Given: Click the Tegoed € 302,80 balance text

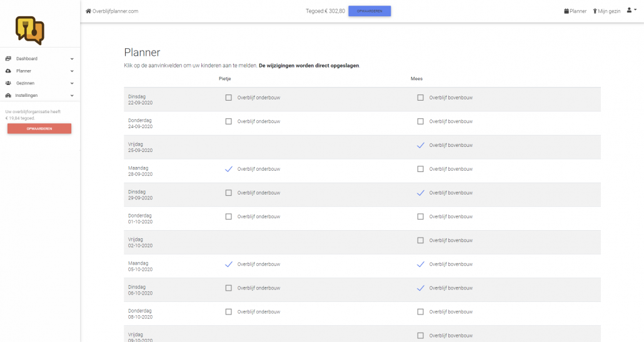Looking at the screenshot, I should [325, 11].
